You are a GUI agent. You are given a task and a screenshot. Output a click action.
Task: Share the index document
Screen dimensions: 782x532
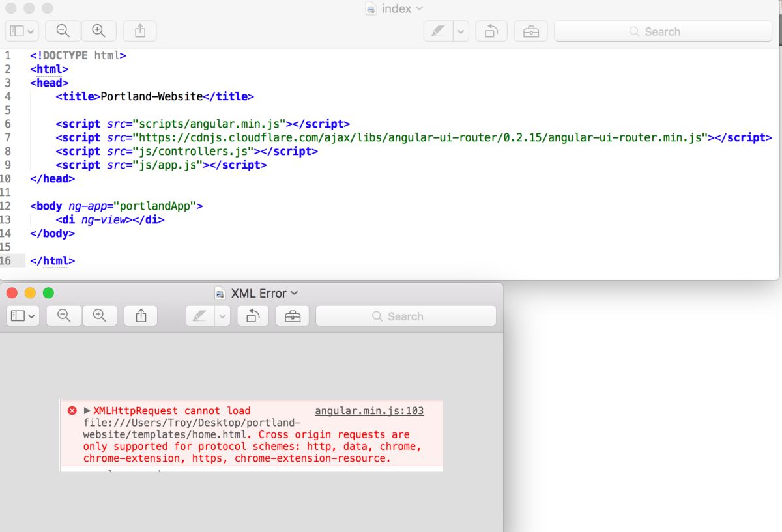(x=140, y=31)
